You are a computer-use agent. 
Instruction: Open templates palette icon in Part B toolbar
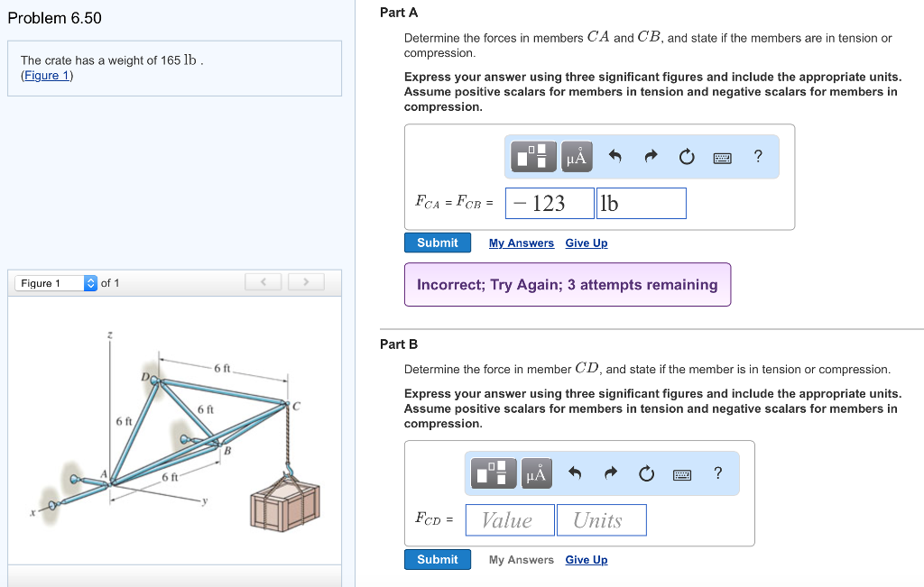[494, 473]
